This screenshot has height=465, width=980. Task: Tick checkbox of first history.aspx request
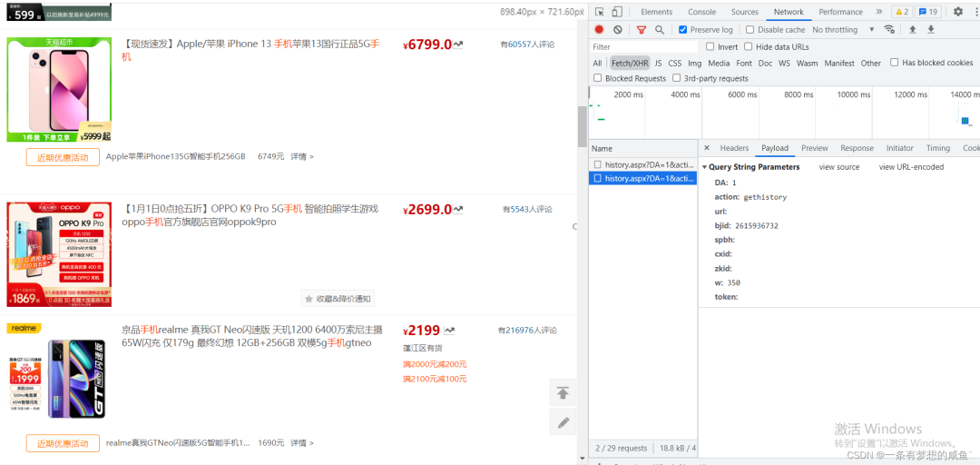[x=598, y=164]
